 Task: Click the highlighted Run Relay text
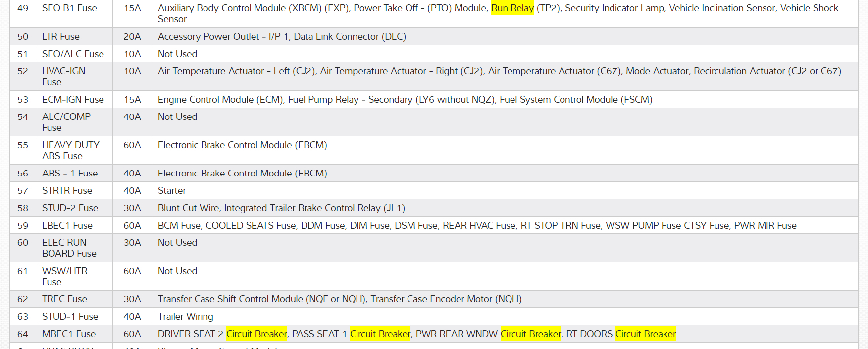tap(512, 8)
